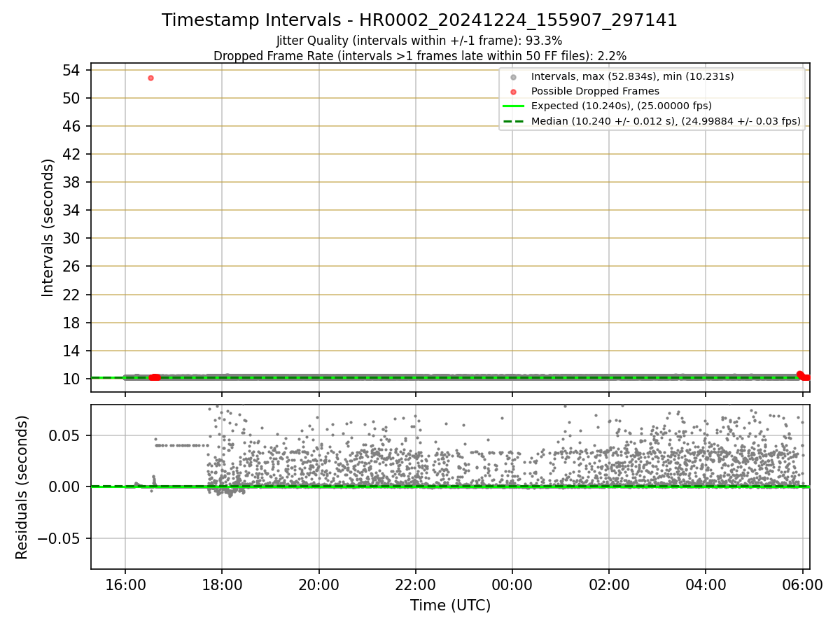The image size is (840, 630).
Task: Click the '10' tick on the intervals axis
Action: [x=73, y=379]
